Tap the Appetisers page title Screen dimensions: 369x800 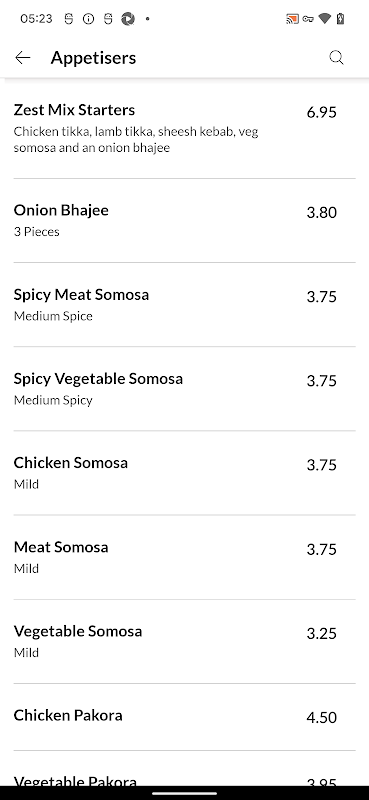tap(93, 58)
